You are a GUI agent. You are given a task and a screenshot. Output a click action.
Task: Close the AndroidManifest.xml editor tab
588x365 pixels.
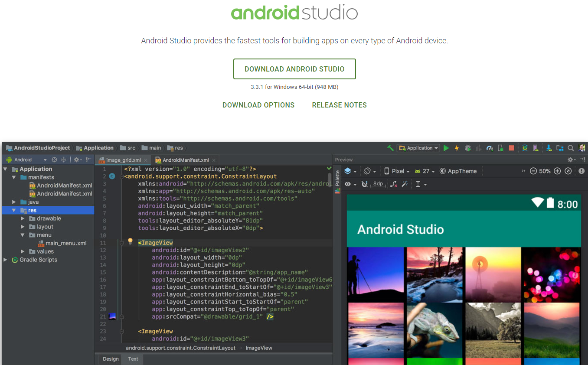(214, 160)
